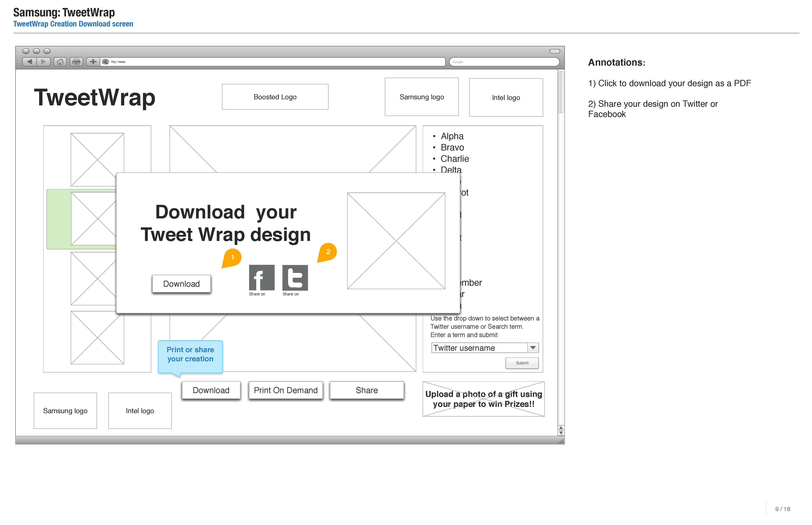Select the third left-panel thumbnail
The width and height of the screenshot is (812, 525).
[x=94, y=279]
